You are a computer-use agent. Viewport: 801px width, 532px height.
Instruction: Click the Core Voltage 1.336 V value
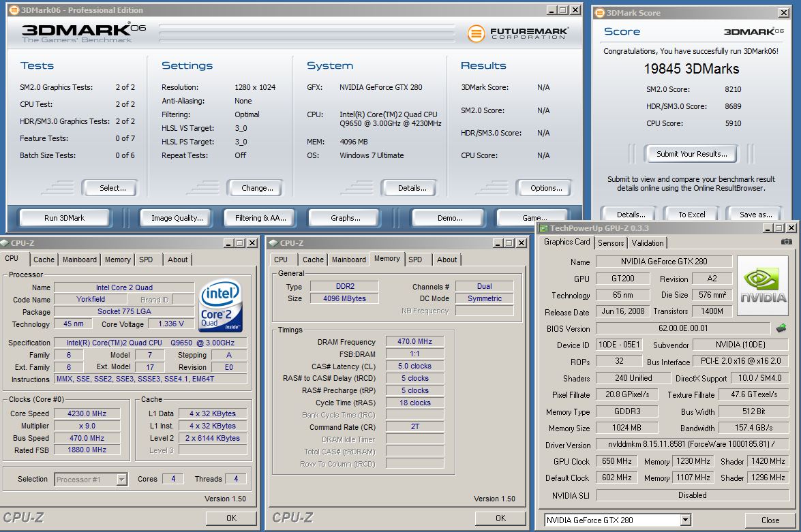pyautogui.click(x=170, y=324)
